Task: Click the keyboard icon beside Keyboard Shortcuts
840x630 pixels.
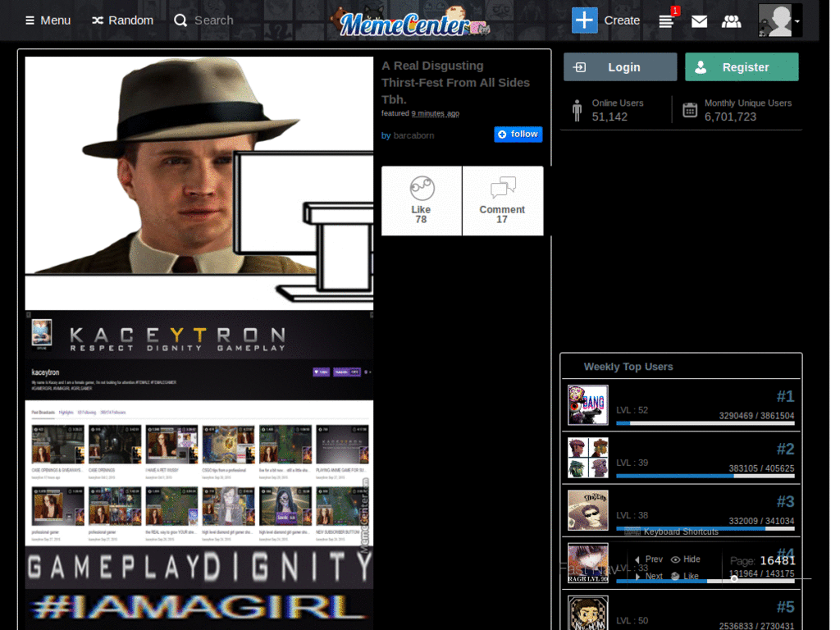Action: 632,532
